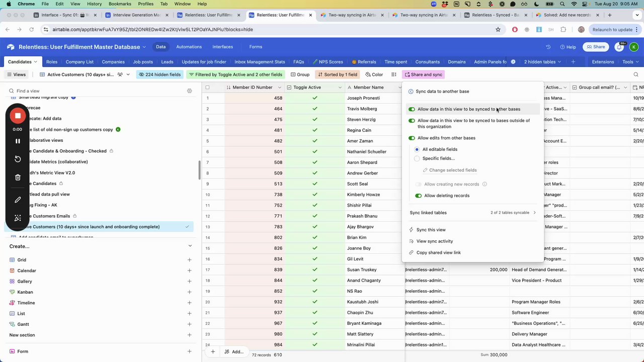Copy shared view link

pos(438,253)
